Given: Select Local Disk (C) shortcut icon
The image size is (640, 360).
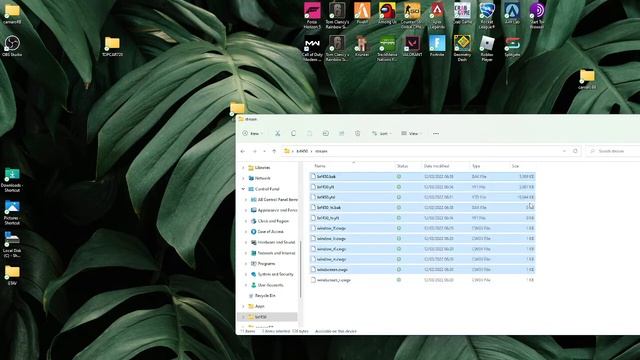Looking at the screenshot, I should (12, 245).
